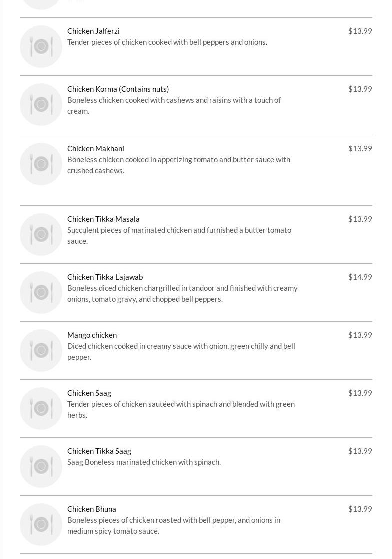This screenshot has height=559, width=392.
Task: Select the Chicken Tikka Lajawab title
Action: click(105, 277)
